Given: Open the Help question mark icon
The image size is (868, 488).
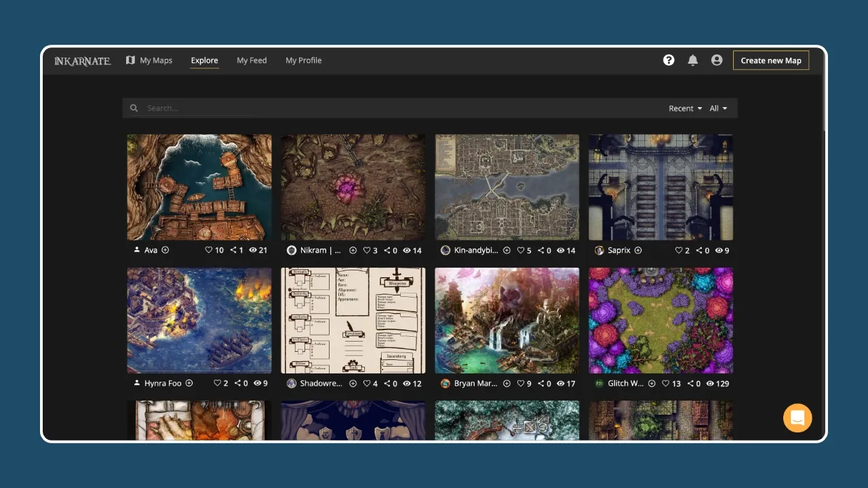Looking at the screenshot, I should coord(669,60).
